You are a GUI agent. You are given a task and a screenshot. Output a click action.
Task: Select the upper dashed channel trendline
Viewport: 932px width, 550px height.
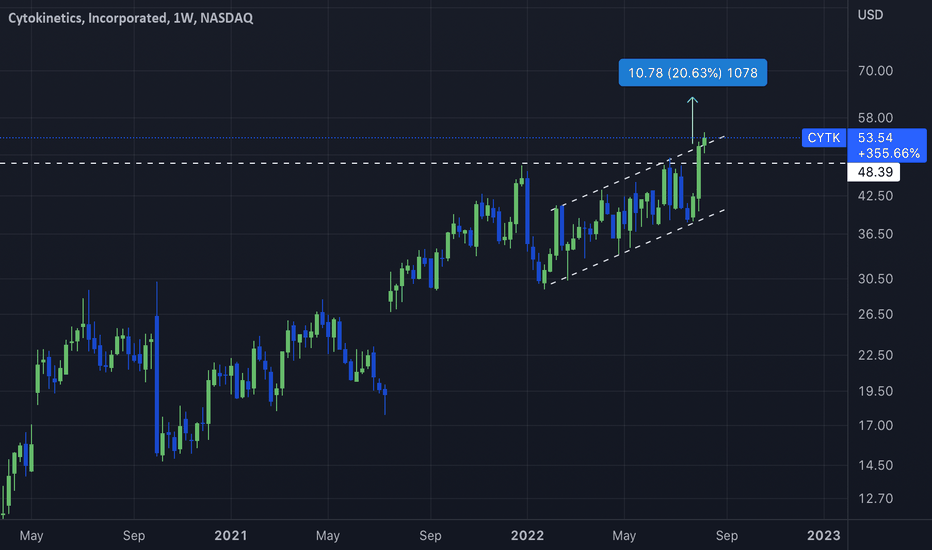639,172
